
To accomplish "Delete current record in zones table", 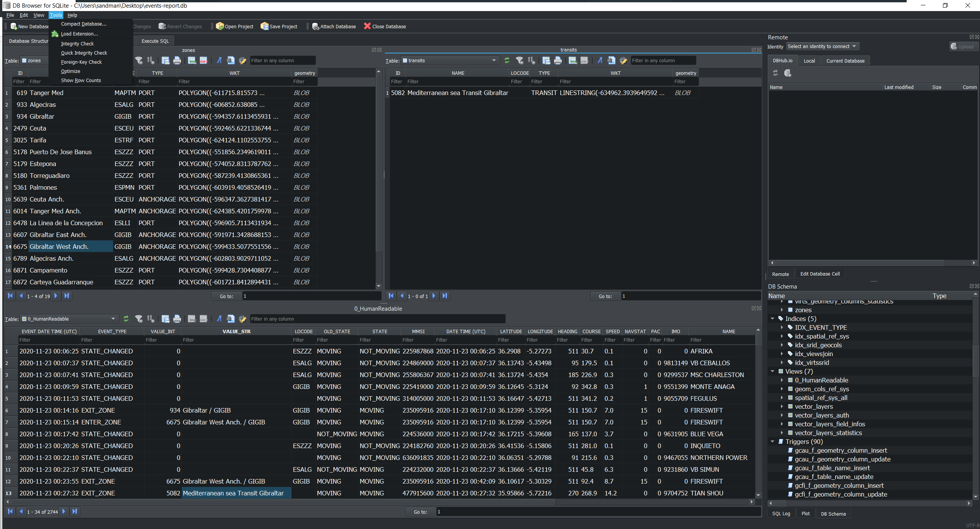I will pos(204,60).
